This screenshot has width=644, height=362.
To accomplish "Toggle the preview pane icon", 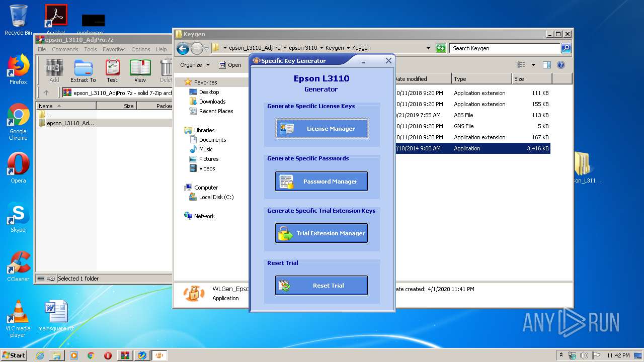I will point(547,65).
